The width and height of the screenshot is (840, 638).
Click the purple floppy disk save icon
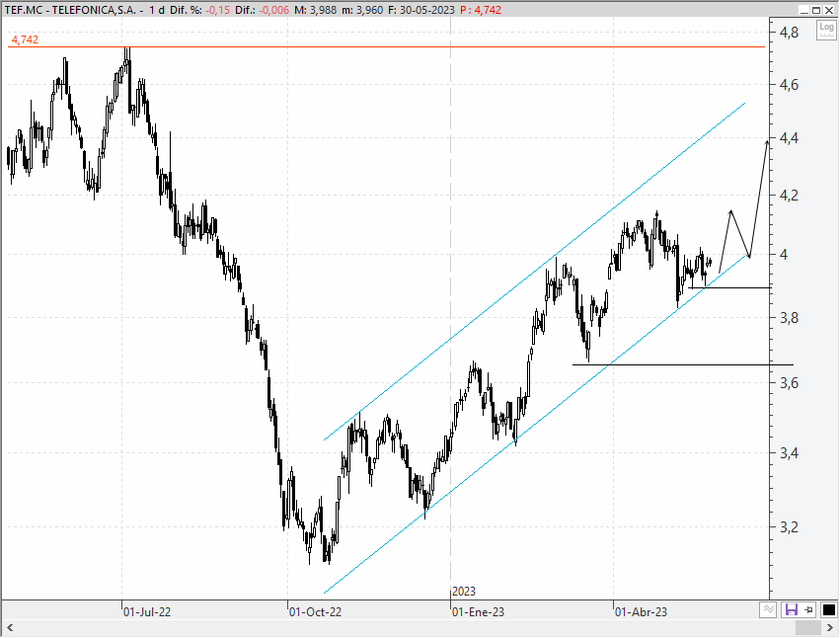pyautogui.click(x=791, y=609)
